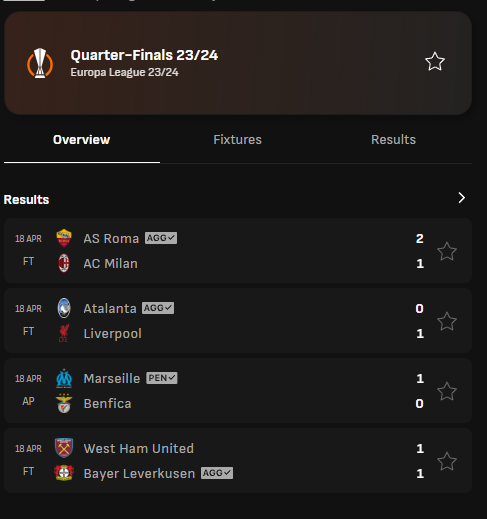Select the Overview tab
Viewport: 487px width, 519px height.
[82, 140]
